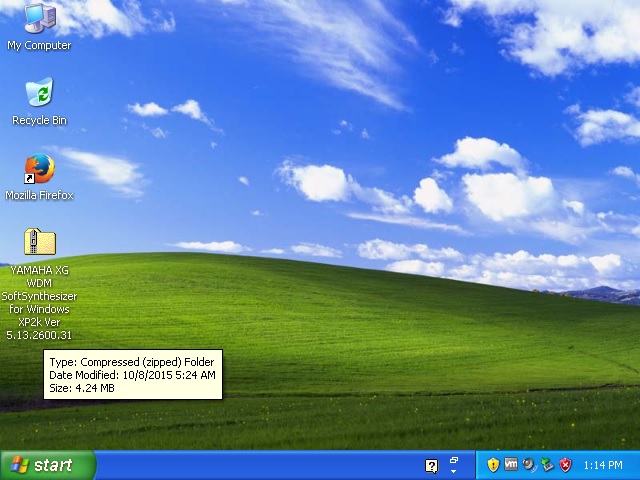Click the "My Computer" text label

(x=39, y=46)
